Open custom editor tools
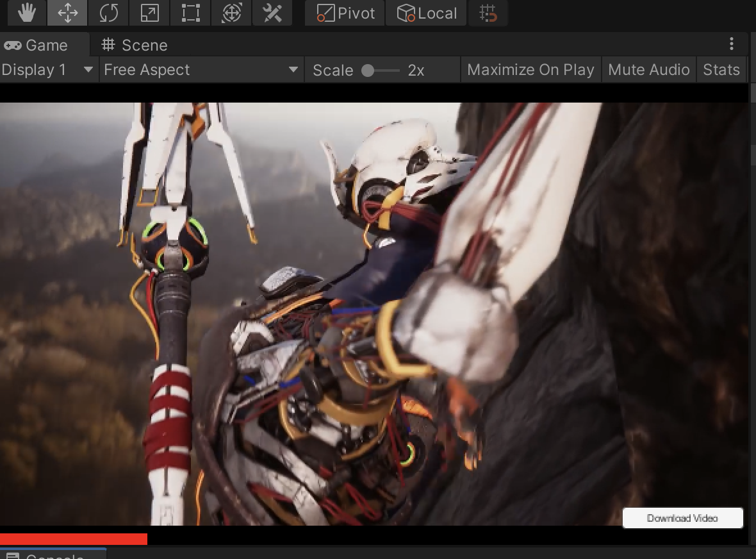The width and height of the screenshot is (756, 559). [272, 13]
